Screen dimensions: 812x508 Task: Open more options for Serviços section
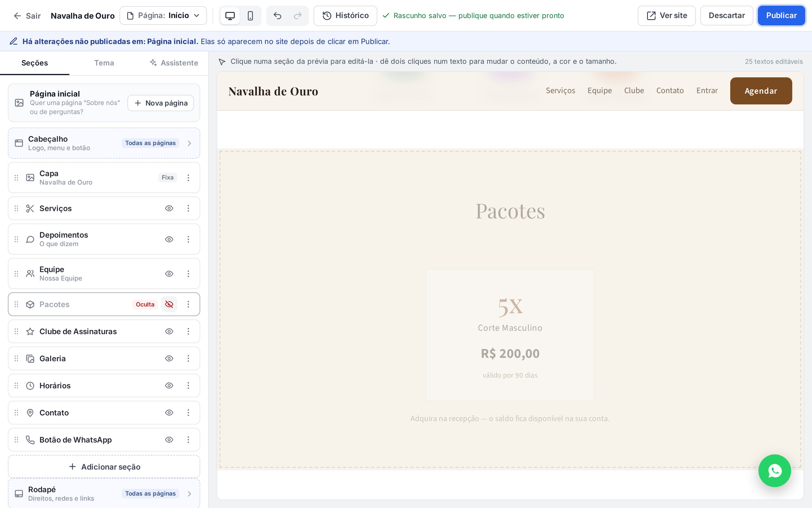[188, 208]
